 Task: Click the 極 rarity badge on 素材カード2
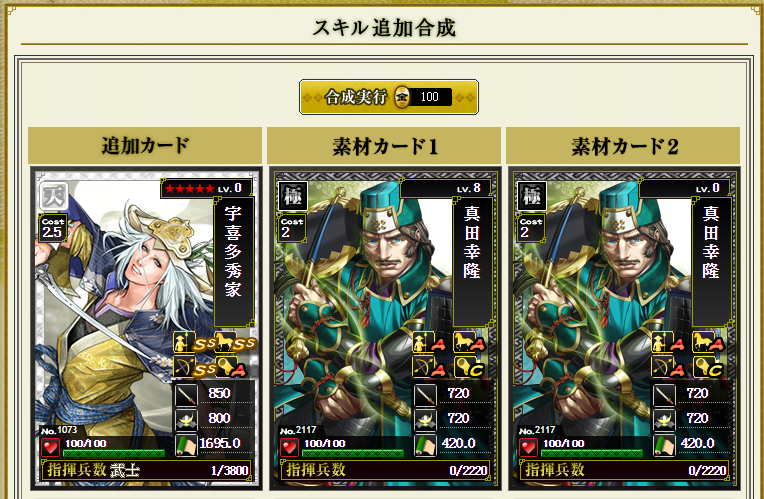pos(532,196)
